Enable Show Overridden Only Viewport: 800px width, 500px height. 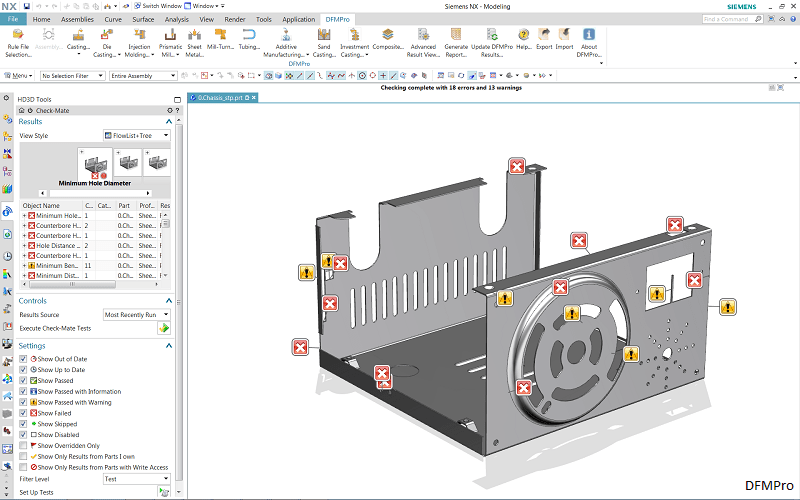pyautogui.click(x=23, y=445)
